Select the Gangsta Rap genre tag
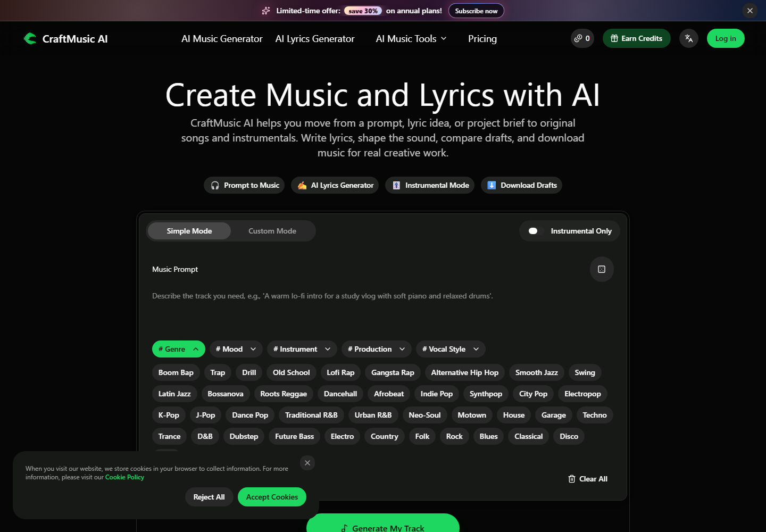Screen dimensions: 766x532 [x=393, y=372]
